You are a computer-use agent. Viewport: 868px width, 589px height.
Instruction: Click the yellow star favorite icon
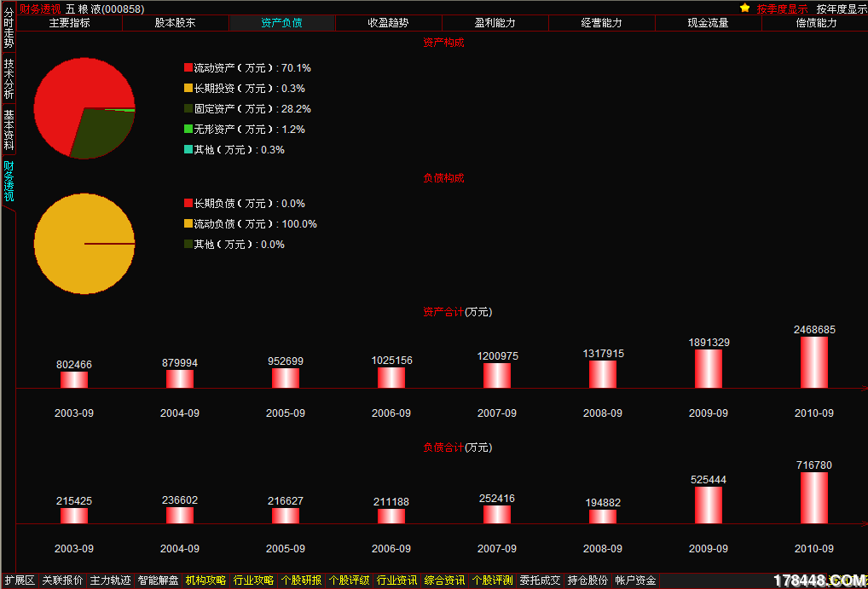(x=745, y=9)
